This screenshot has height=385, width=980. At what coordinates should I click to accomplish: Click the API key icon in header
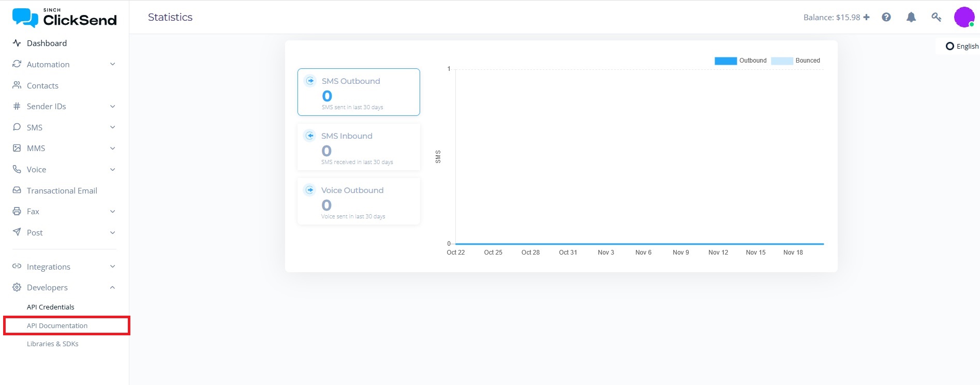(936, 17)
